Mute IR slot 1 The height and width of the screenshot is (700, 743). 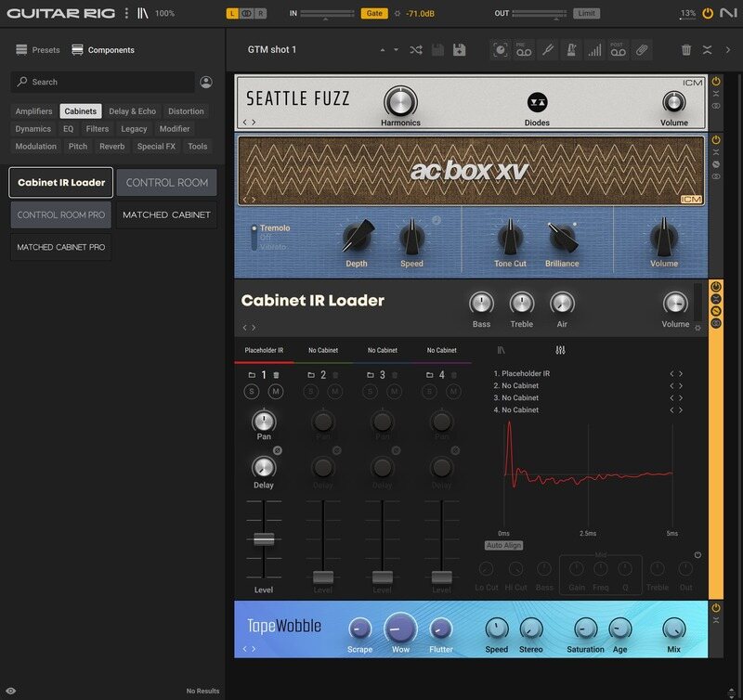tap(276, 391)
